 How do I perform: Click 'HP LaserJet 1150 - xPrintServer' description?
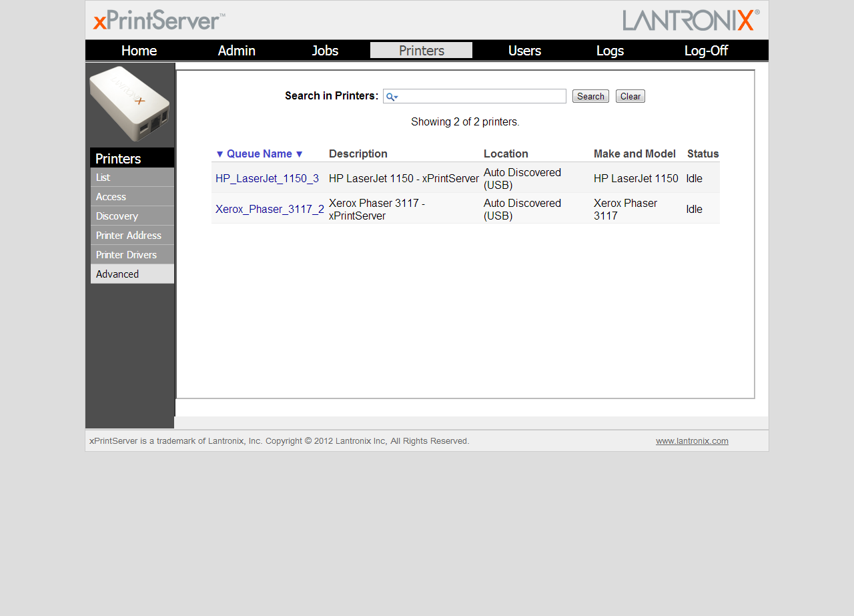[x=404, y=179]
